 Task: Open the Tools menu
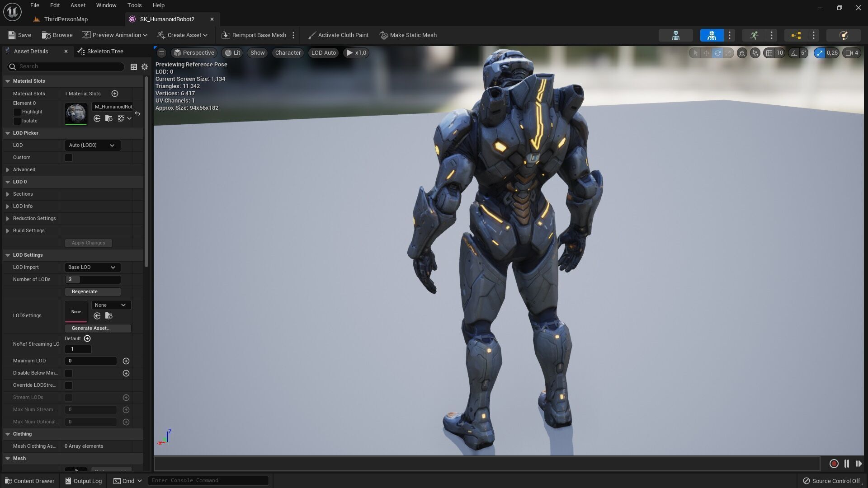point(134,5)
